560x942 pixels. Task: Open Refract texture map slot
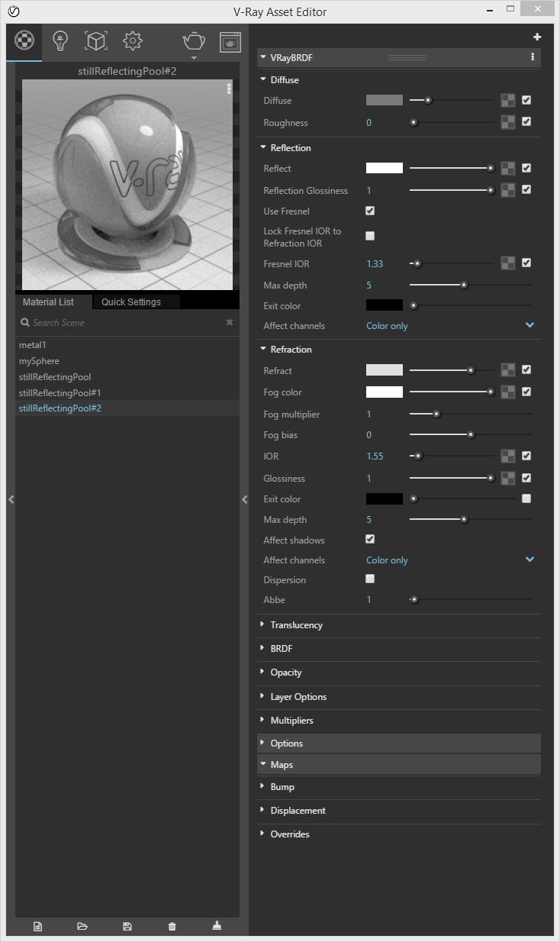(x=507, y=370)
